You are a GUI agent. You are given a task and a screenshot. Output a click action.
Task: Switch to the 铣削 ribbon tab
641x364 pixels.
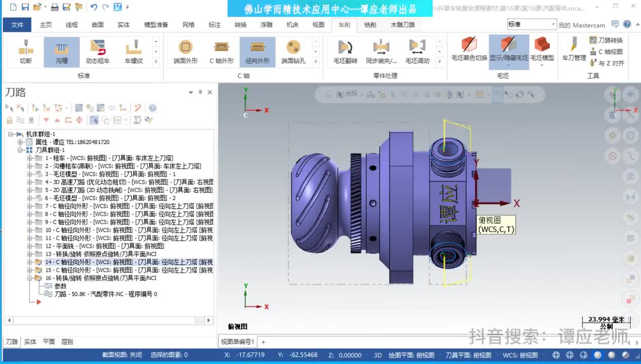tap(370, 25)
